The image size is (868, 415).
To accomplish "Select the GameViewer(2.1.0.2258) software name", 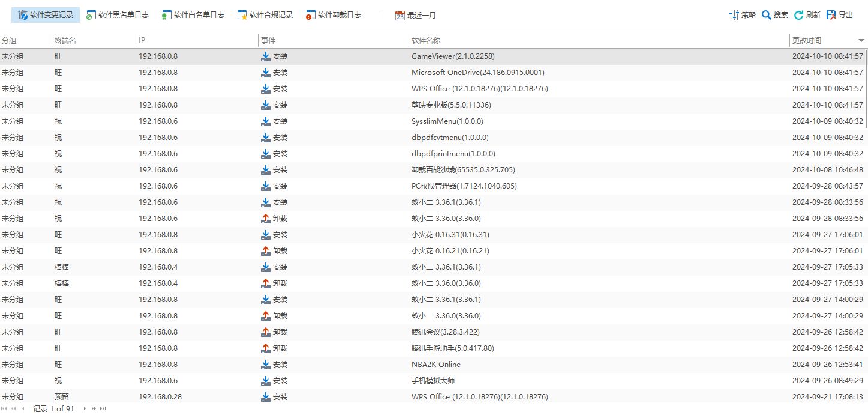I will pos(453,56).
